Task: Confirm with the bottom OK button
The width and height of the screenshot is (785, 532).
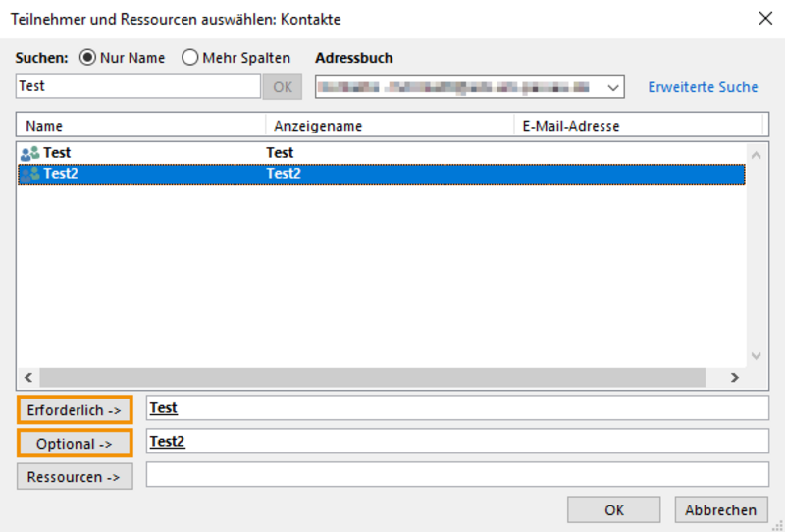Action: point(614,510)
